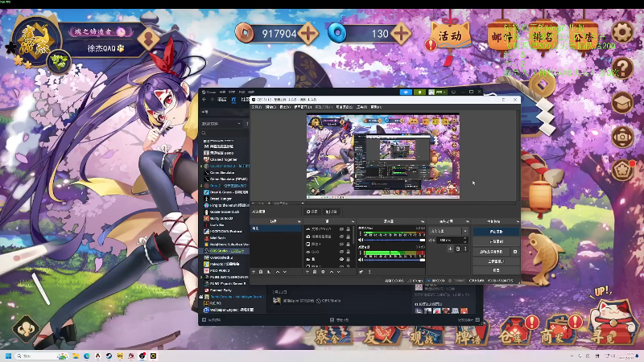Image resolution: width=644 pixels, height=362 pixels.
Task: Click the game settings gear icon
Action: (622, 32)
